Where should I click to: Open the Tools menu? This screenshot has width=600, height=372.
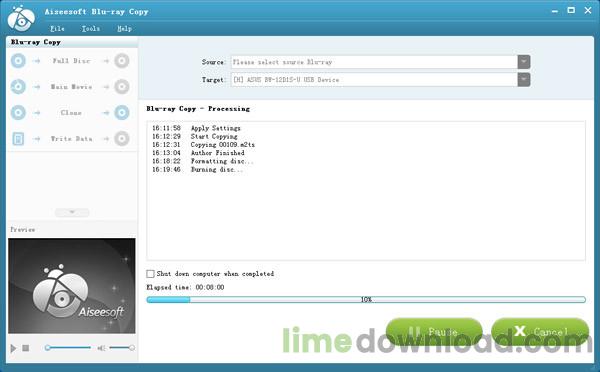tap(91, 29)
